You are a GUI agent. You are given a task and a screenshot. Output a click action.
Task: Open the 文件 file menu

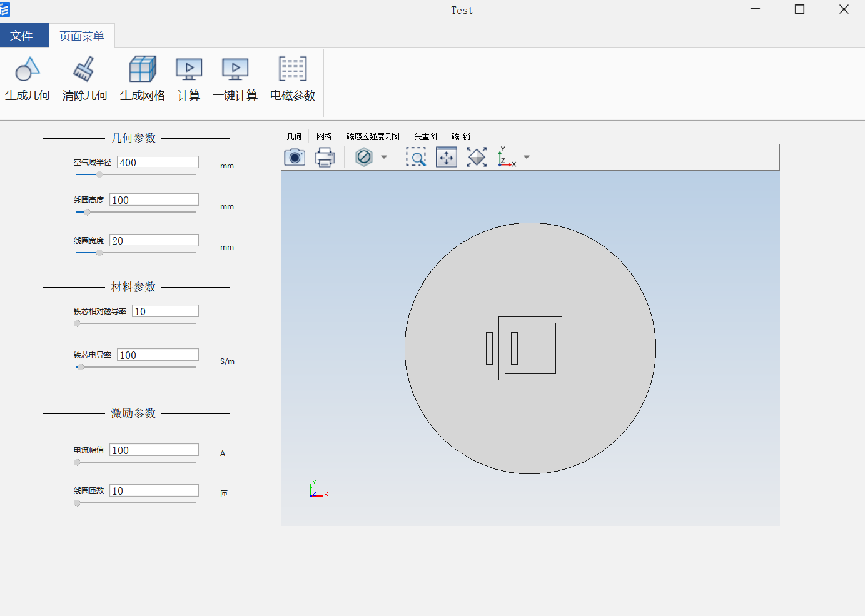tap(24, 36)
